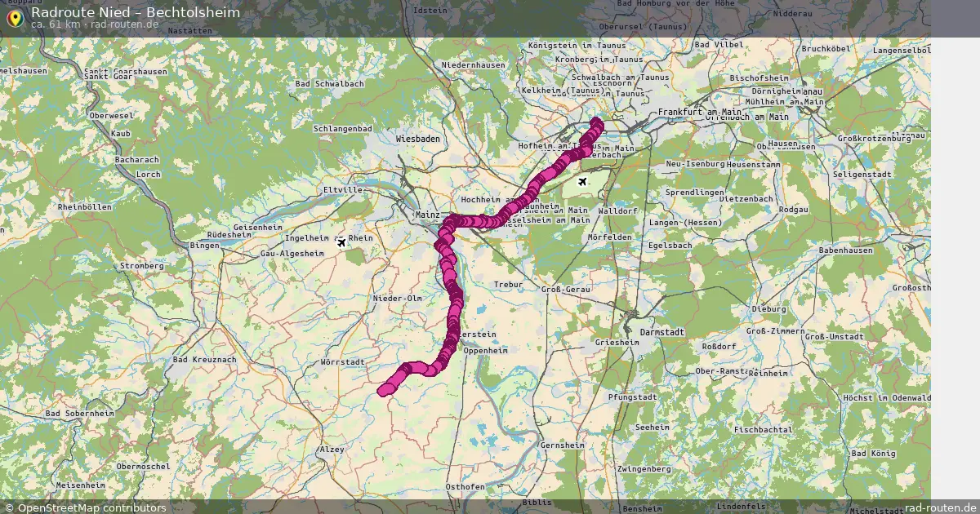Click the Bad Kreuznach label
Viewport: 980px width, 514px height.
point(205,360)
